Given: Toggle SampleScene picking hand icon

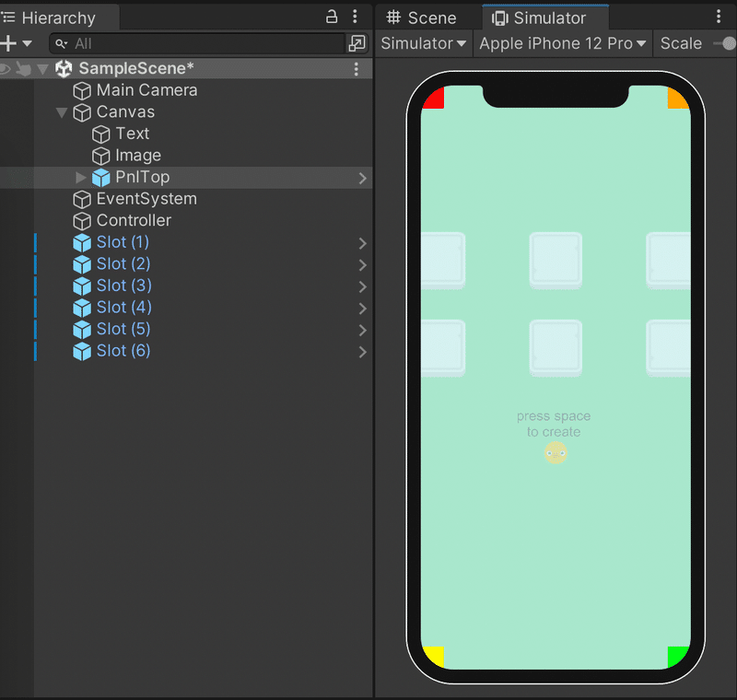Looking at the screenshot, I should (23, 69).
